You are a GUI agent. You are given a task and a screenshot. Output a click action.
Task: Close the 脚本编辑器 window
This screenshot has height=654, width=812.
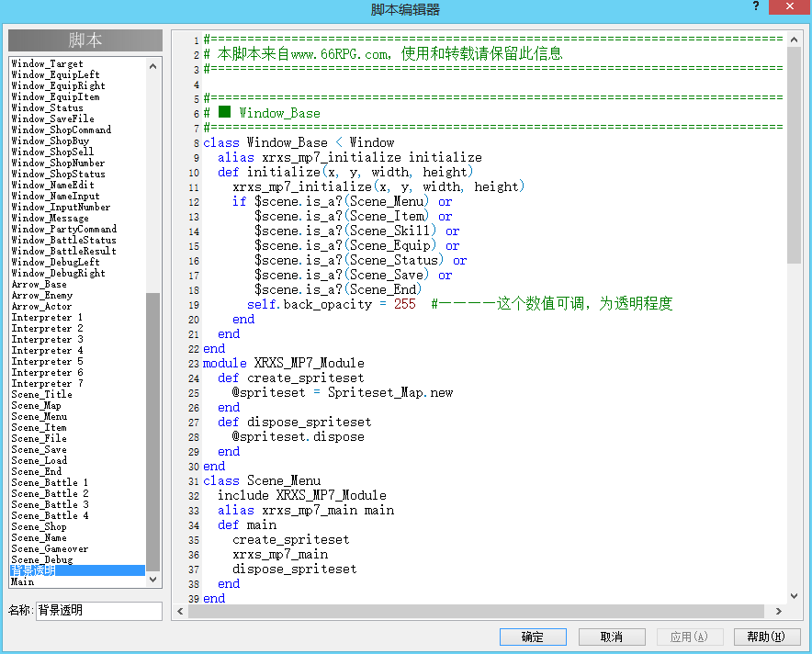[790, 6]
